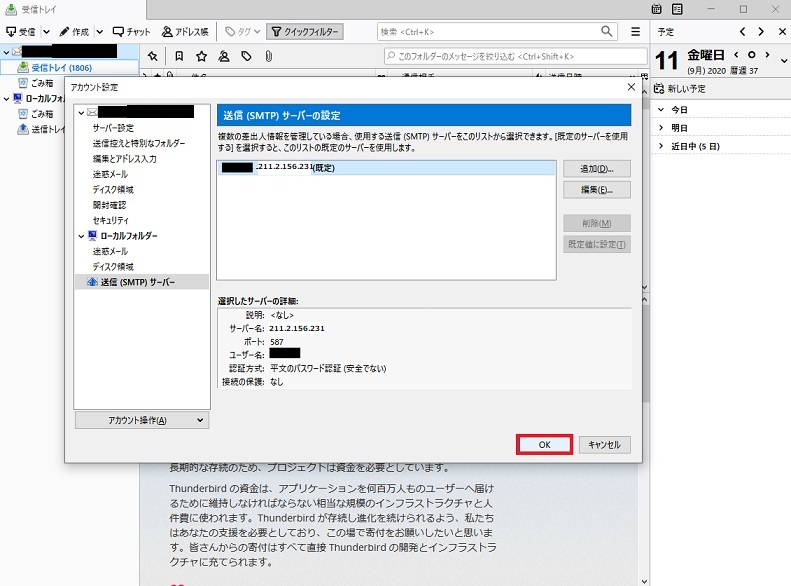
Task: Select 迷惑メール under ローカルフォルダー
Action: click(110, 251)
